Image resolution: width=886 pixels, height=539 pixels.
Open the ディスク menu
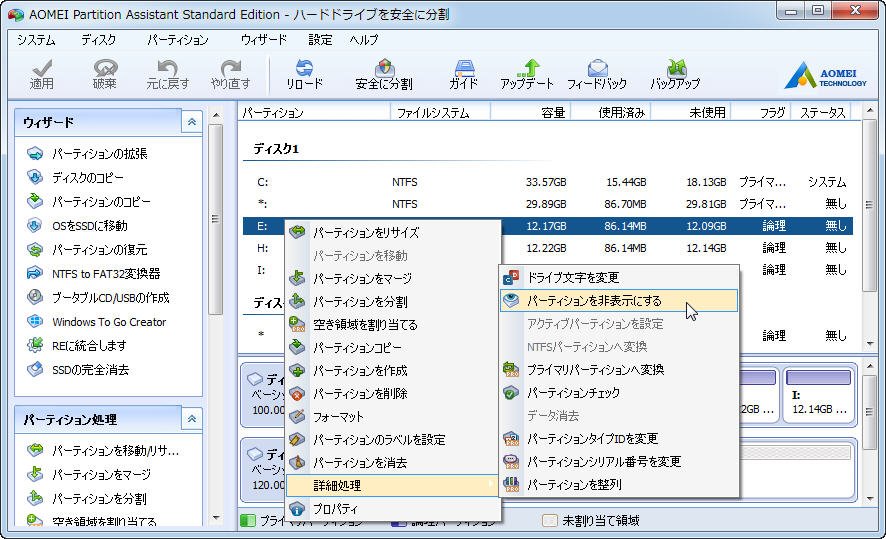click(98, 40)
